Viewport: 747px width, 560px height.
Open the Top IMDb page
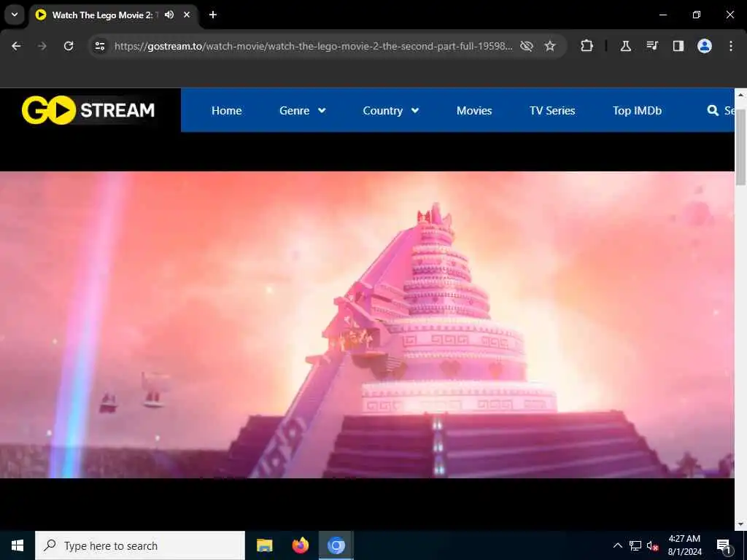pos(637,111)
